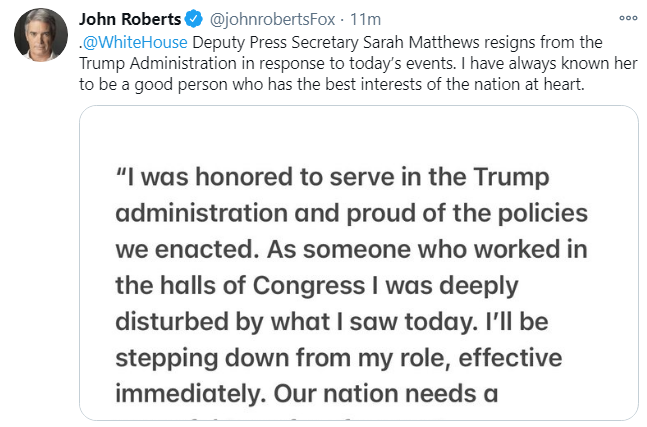Open the John Roberts display name link
Screen dimensions: 647x427
point(130,19)
